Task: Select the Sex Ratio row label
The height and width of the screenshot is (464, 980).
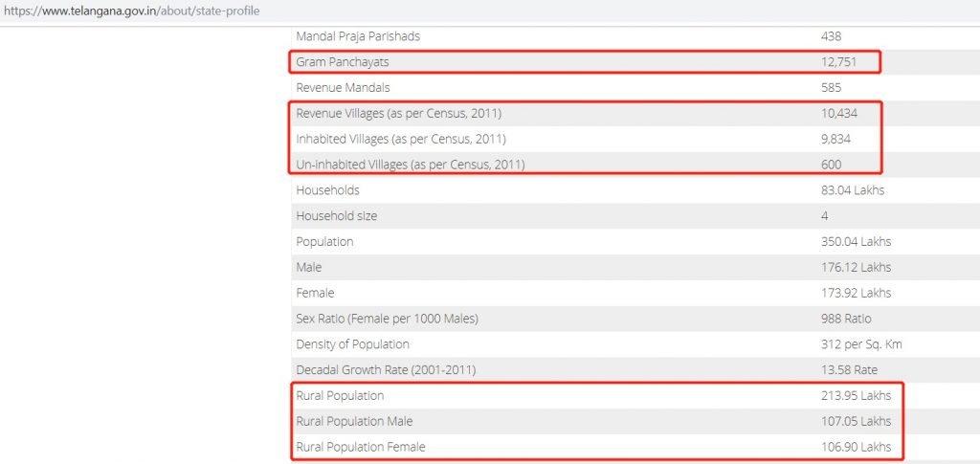Action: [387, 319]
